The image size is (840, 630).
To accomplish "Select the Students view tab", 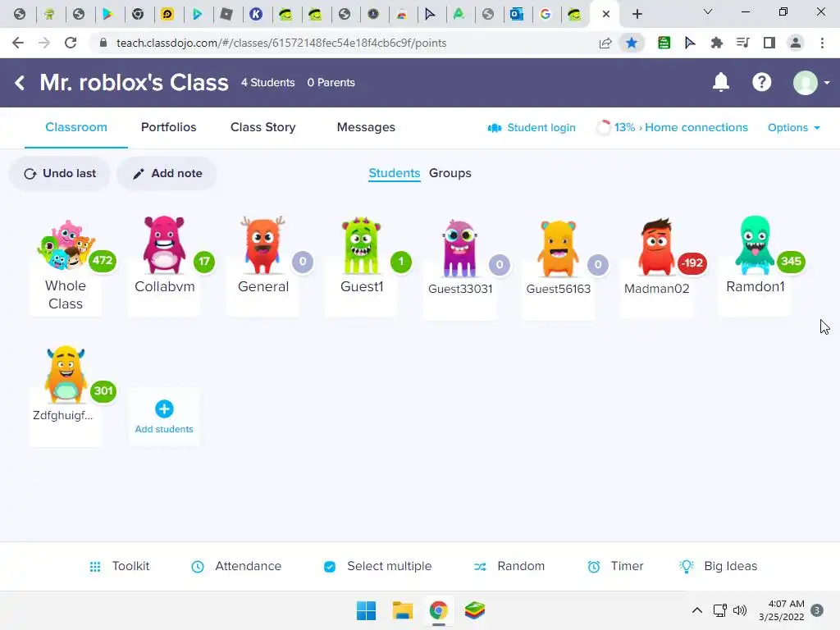I will 395,174.
